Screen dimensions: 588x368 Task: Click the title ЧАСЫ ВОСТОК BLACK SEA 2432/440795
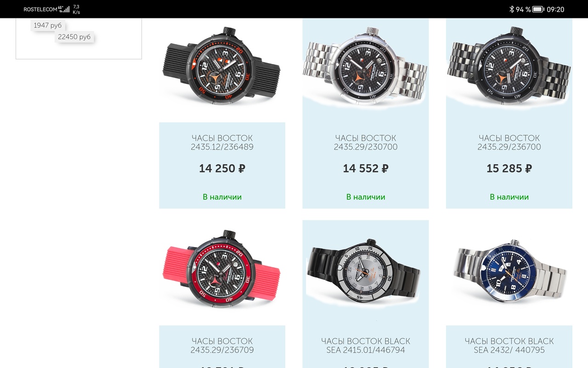(509, 345)
